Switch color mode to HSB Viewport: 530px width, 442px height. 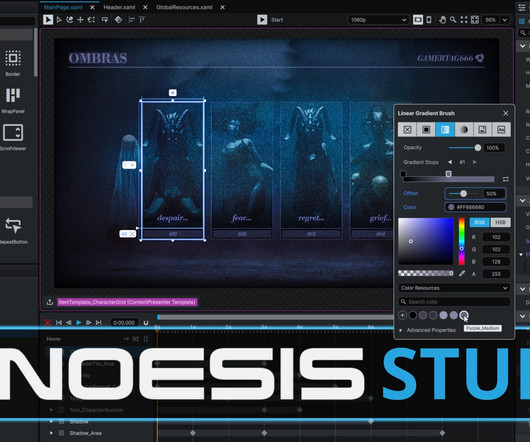tap(500, 222)
